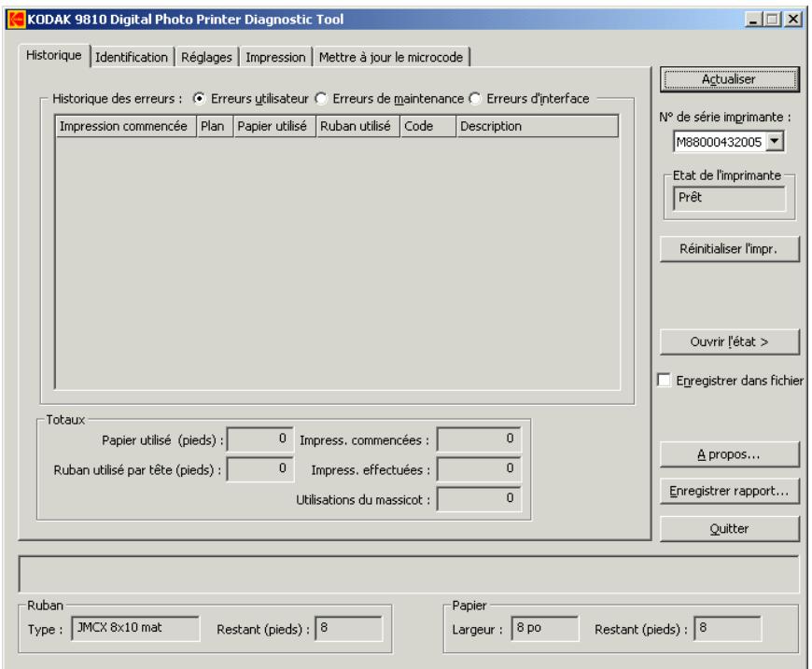Viewport: 812px width, 669px height.
Task: Click the empty status message box
Action: (409, 574)
